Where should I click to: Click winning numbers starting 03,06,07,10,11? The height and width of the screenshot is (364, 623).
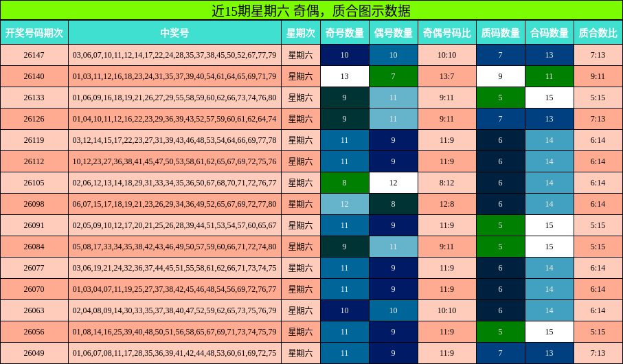[175, 55]
